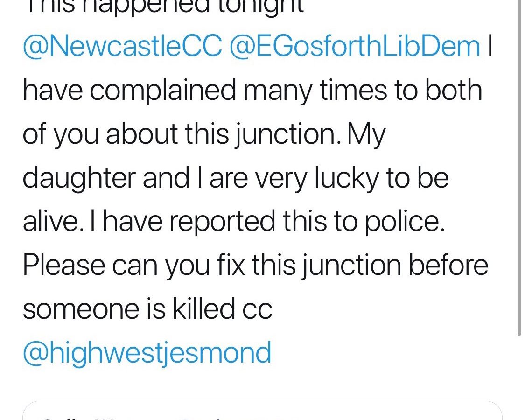The width and height of the screenshot is (525, 420).
Task: Click the blank space below @highwestjesmond
Action: tap(261, 383)
